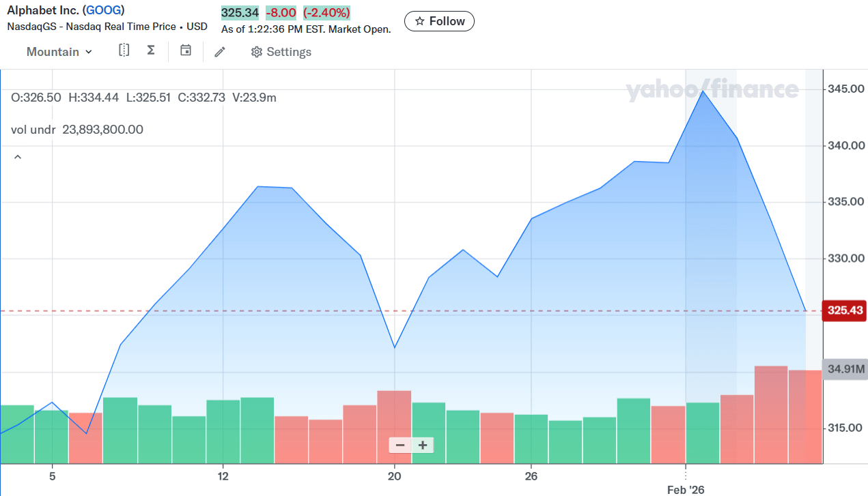Open the indicators sigma icon
This screenshot has height=496, width=868.
pos(151,50)
